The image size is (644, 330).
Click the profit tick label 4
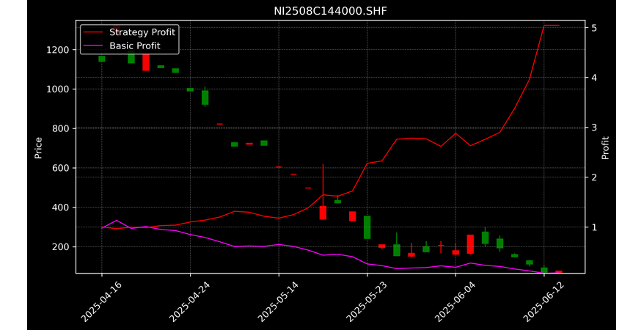tap(594, 78)
